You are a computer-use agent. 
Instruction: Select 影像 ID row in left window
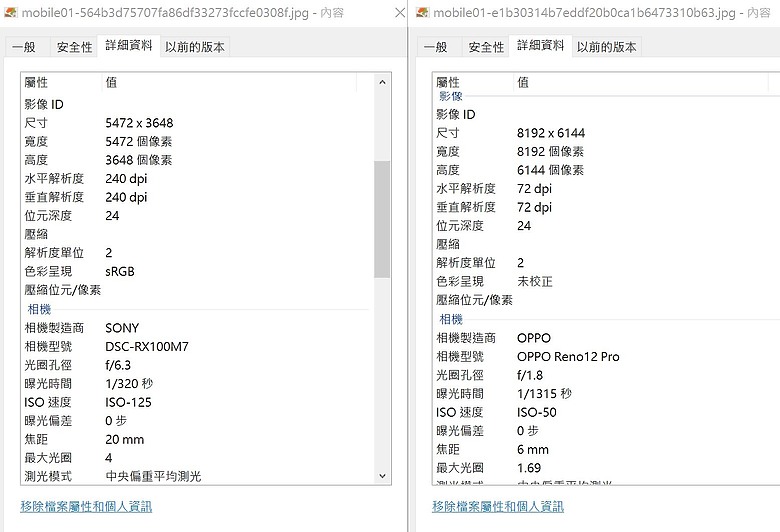[196, 105]
